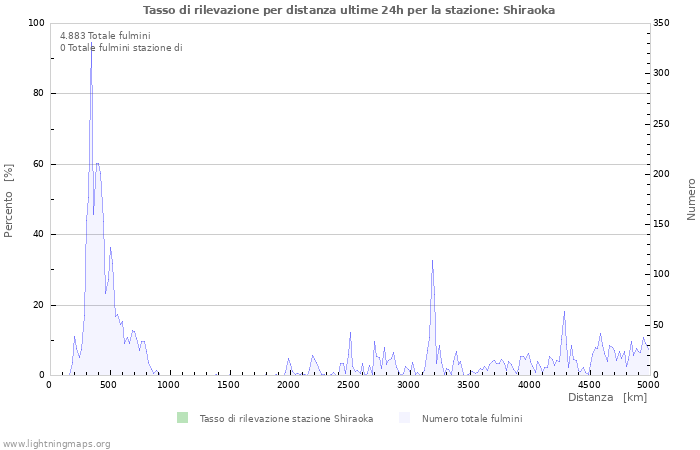This screenshot has height=450, width=700.
Task: Click the small peak at 2500 km
Action: coord(350,333)
